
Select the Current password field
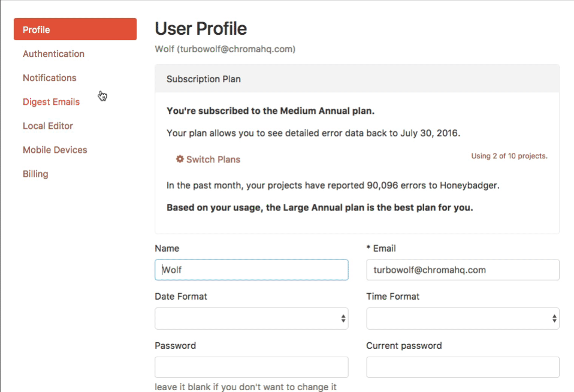tap(463, 367)
